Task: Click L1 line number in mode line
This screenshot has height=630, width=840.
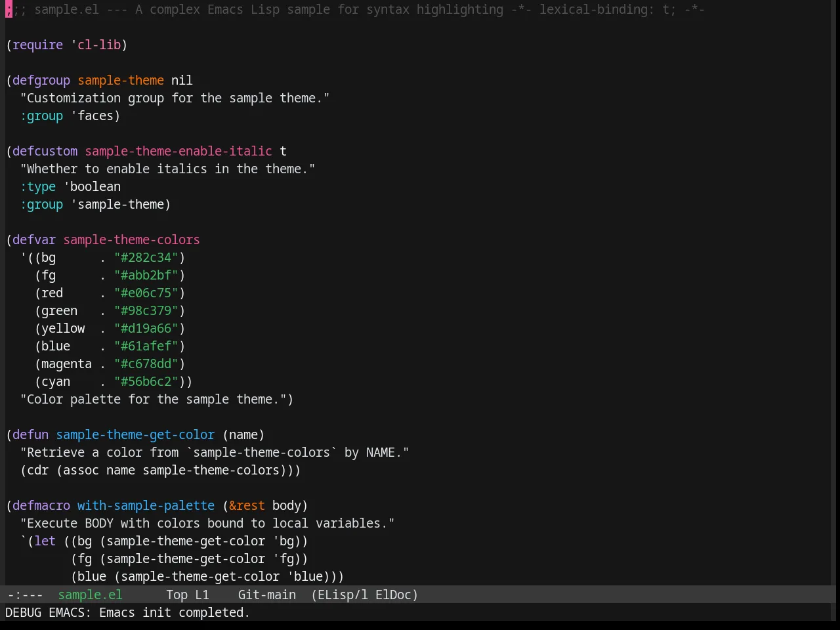Action: click(201, 595)
